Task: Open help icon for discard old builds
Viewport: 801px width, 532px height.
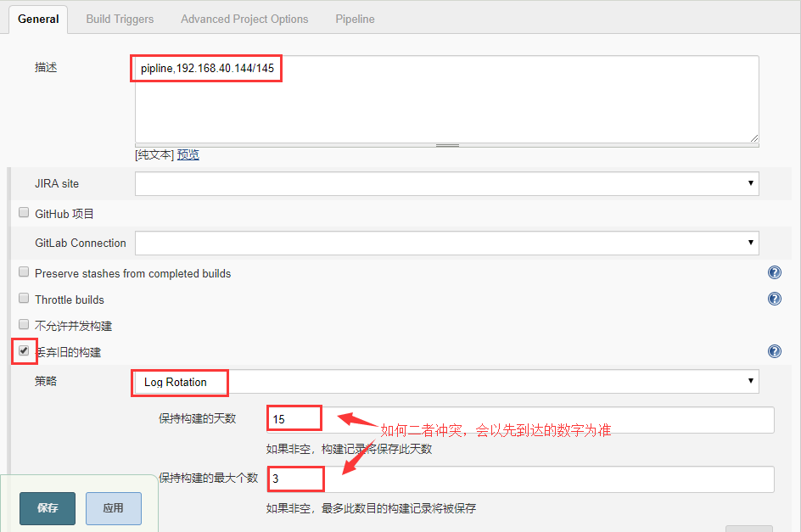Action: click(x=774, y=351)
